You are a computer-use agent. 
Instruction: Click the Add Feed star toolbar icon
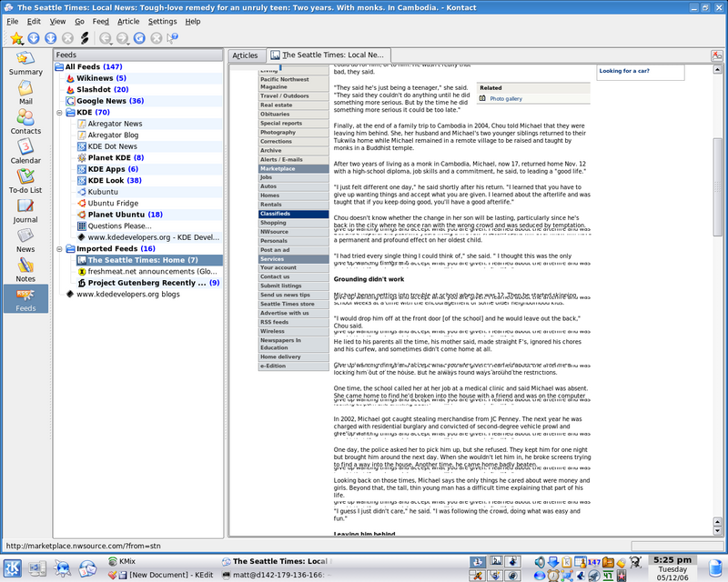tap(15, 38)
